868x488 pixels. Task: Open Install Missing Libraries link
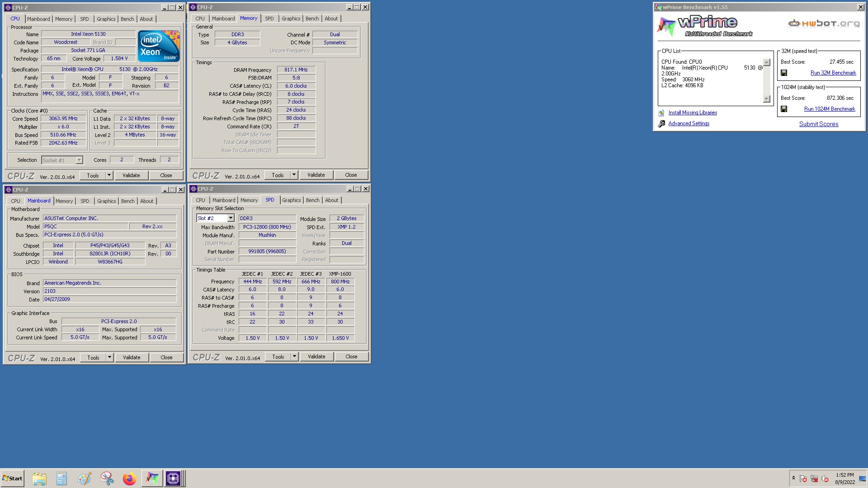pos(693,113)
